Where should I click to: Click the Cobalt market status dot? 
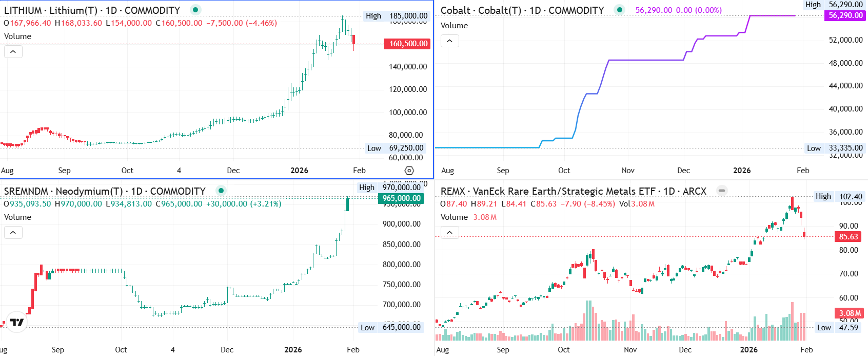[620, 10]
